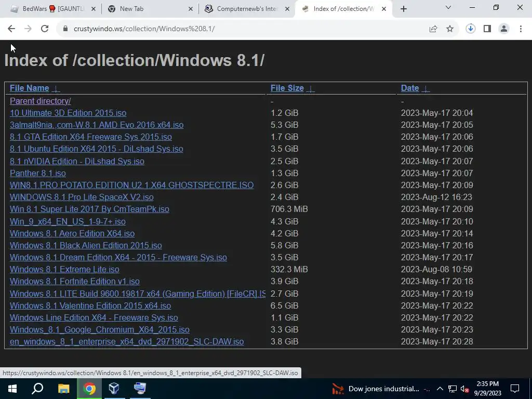Image resolution: width=532 pixels, height=399 pixels.
Task: Click Windows Line Edition X64 iso link
Action: (x=94, y=317)
